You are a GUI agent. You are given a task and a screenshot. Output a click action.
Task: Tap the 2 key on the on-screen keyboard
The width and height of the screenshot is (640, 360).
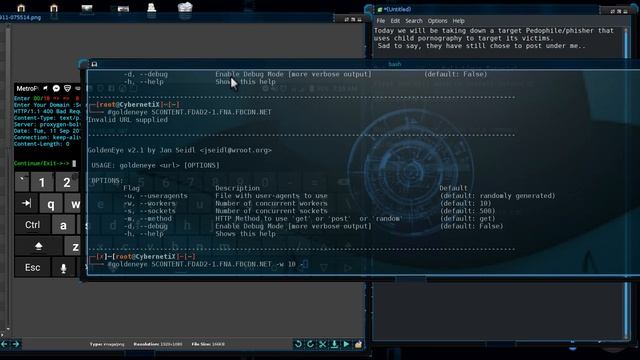(x=67, y=182)
